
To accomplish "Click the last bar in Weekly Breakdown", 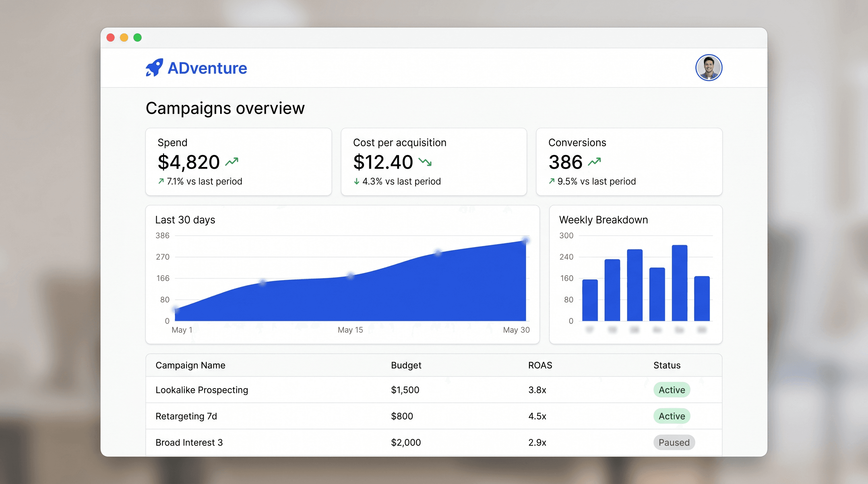I will click(x=702, y=298).
